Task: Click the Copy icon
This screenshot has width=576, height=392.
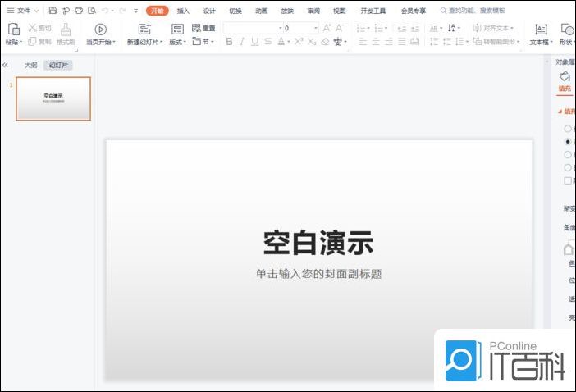Action: click(32, 42)
